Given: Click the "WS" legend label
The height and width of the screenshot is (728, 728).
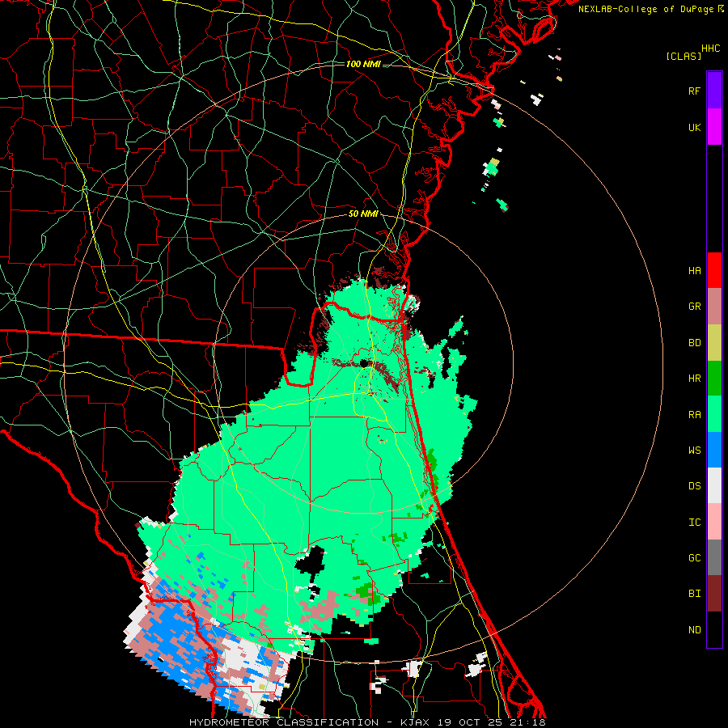Looking at the screenshot, I should coord(694,451).
